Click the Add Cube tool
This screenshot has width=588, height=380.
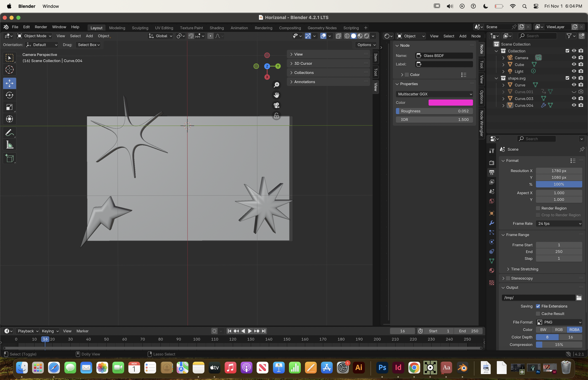point(9,158)
